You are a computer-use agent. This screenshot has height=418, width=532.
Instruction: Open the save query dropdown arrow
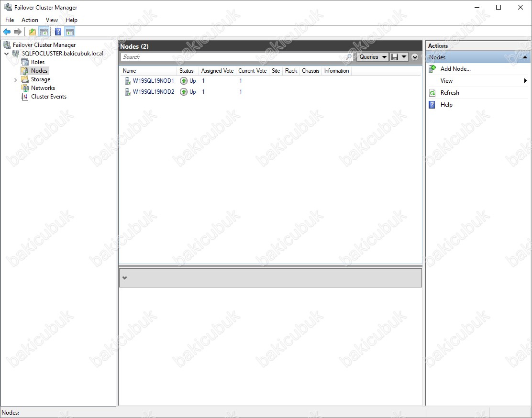click(404, 56)
